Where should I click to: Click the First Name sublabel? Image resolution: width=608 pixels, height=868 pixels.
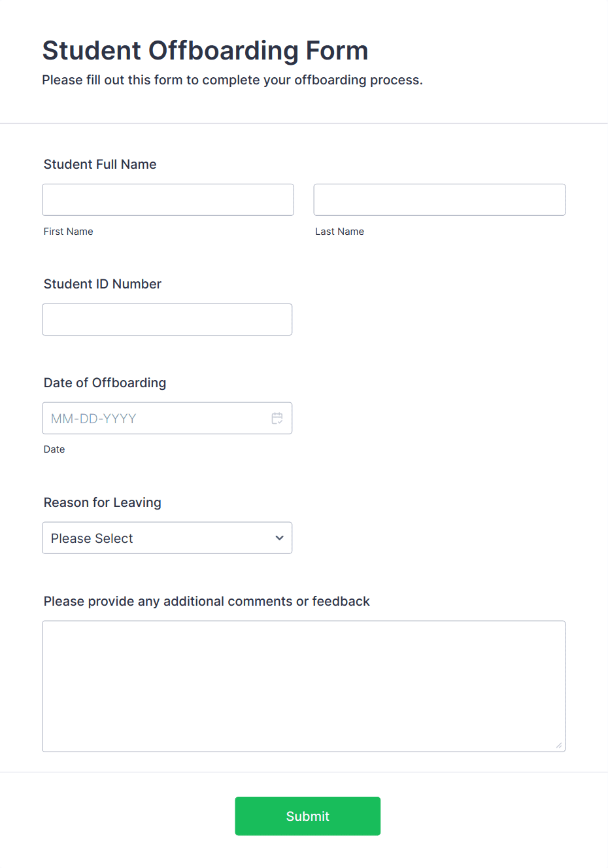(x=69, y=232)
